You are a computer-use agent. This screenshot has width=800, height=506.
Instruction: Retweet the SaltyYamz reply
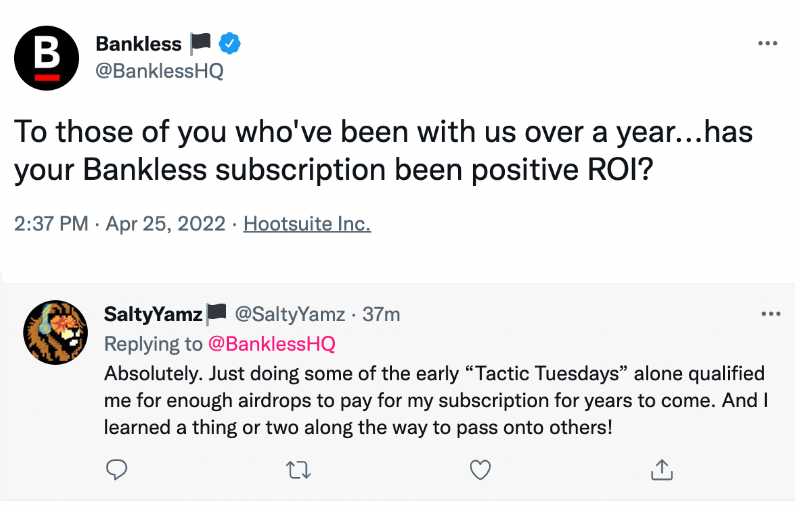pos(298,468)
